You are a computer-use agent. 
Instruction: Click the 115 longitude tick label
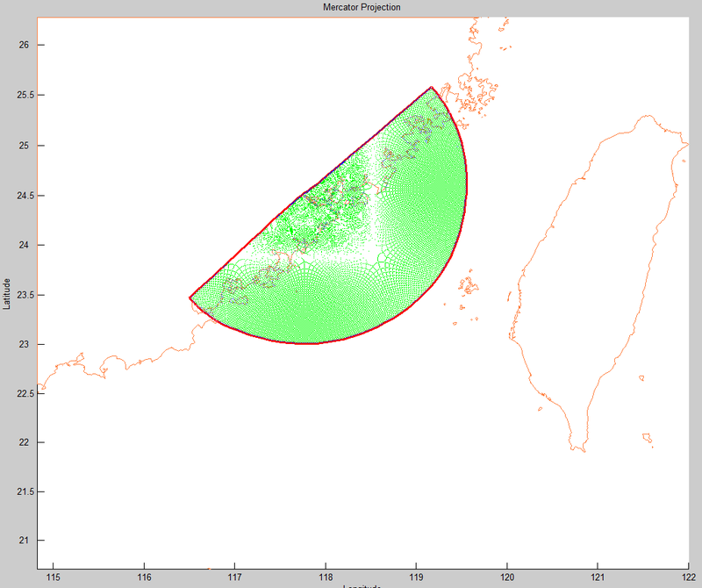tap(54, 577)
